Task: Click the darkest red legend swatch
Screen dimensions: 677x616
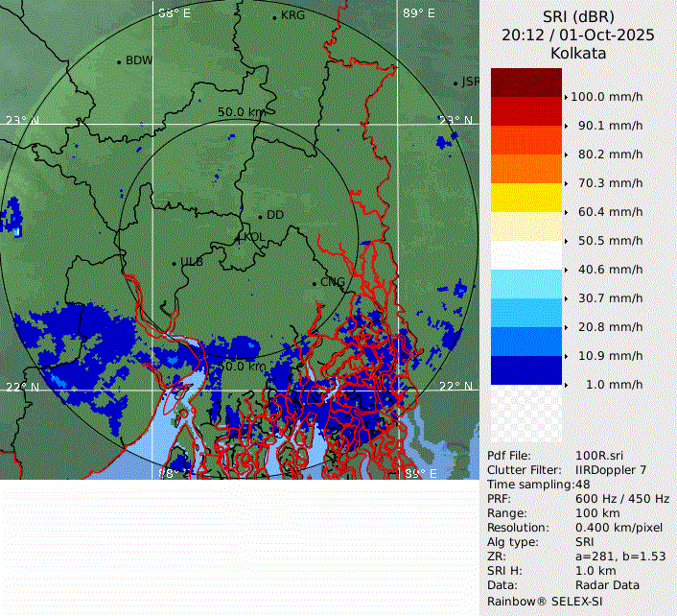Action: point(525,83)
